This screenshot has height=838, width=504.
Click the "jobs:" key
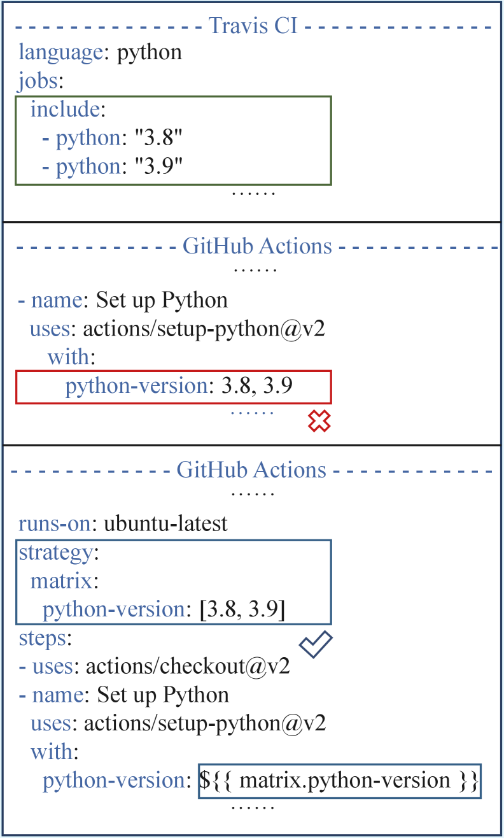tap(39, 81)
